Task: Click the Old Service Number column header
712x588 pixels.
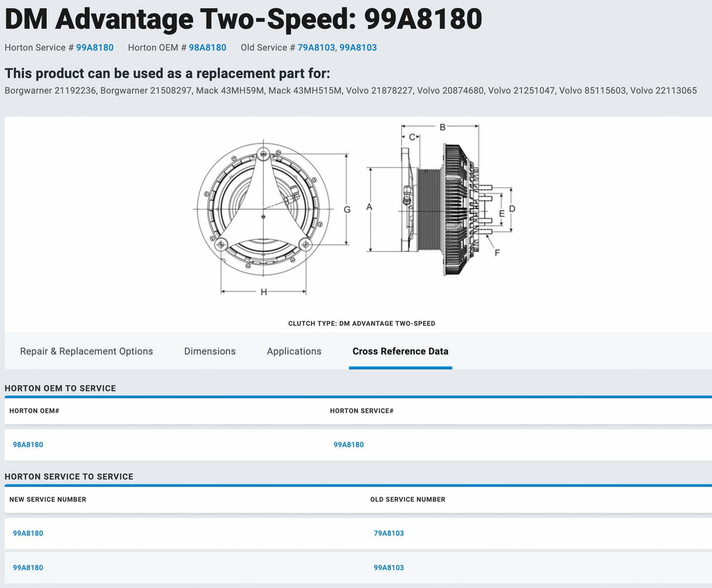Action: 408,499
